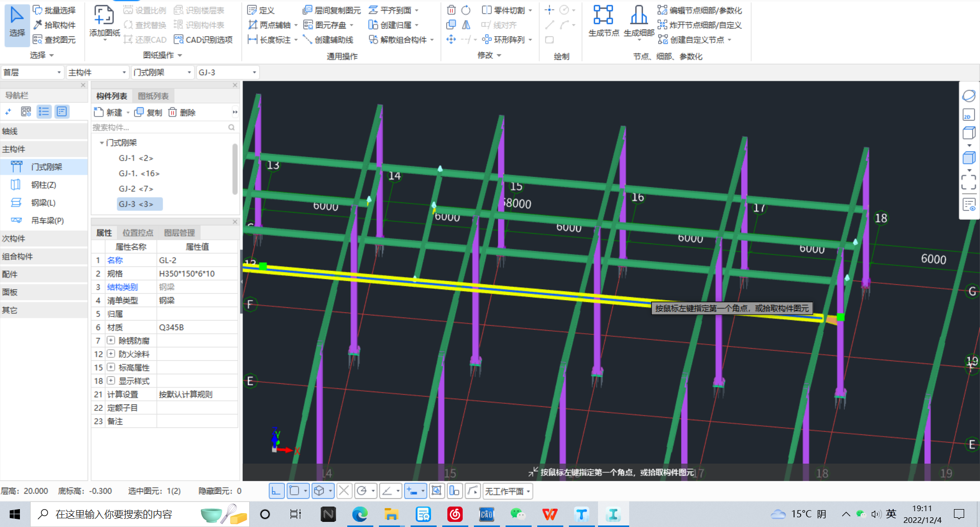980x527 pixels.
Task: Click 编辑节点细部/参数化
Action: point(700,10)
